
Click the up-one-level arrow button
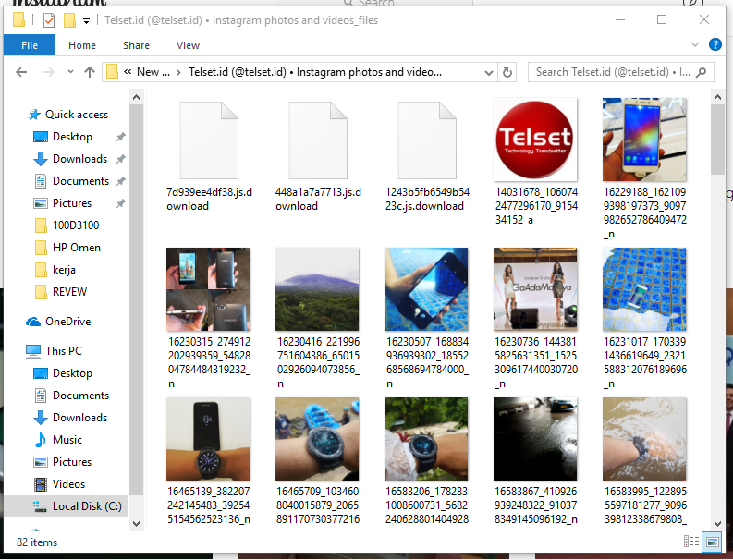90,72
